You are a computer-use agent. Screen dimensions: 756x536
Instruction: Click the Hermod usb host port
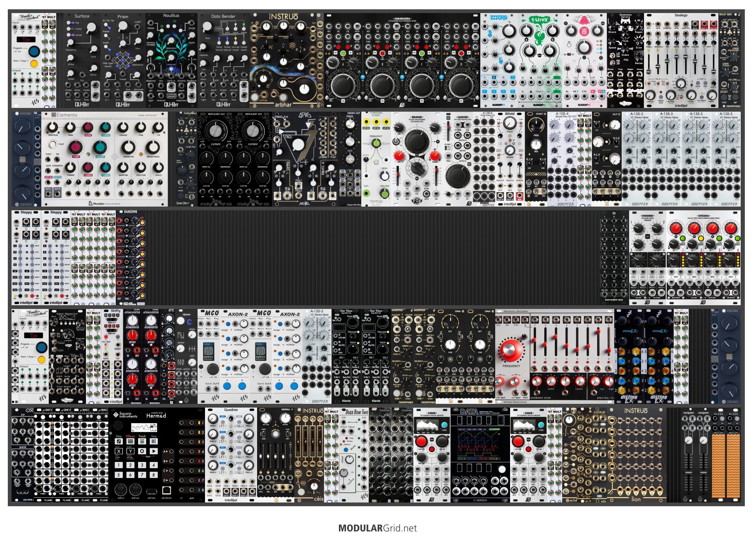tap(151, 491)
